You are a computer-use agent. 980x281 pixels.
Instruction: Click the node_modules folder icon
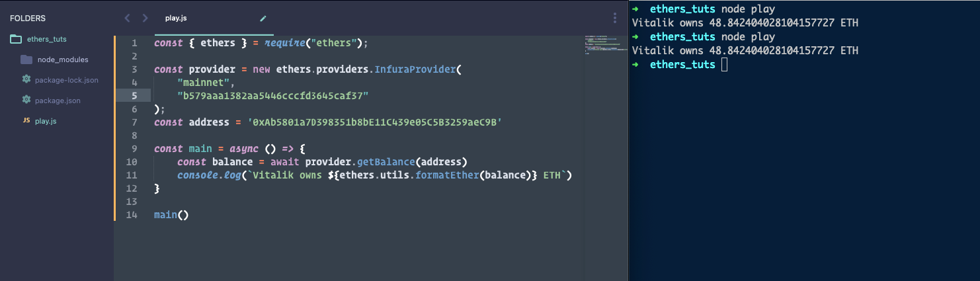[26, 60]
